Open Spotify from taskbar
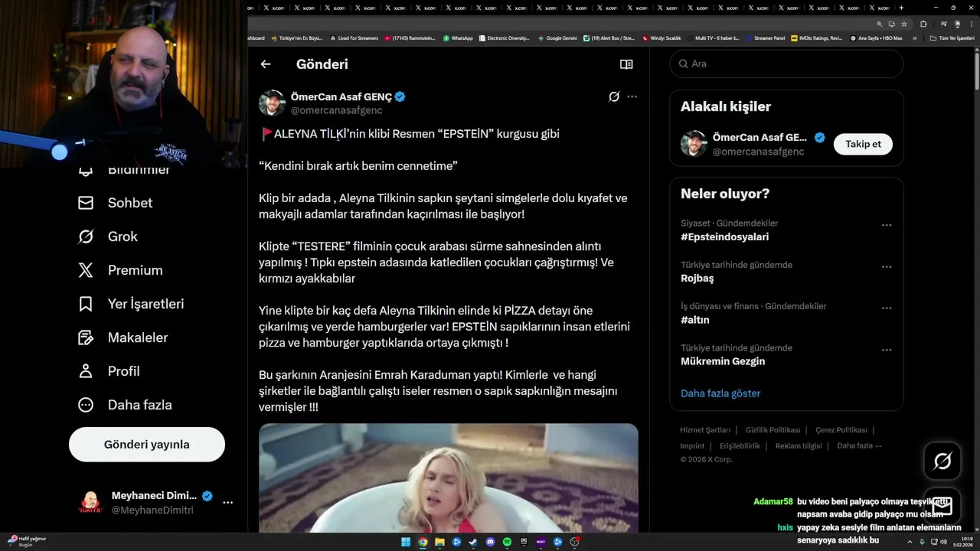 point(507,542)
